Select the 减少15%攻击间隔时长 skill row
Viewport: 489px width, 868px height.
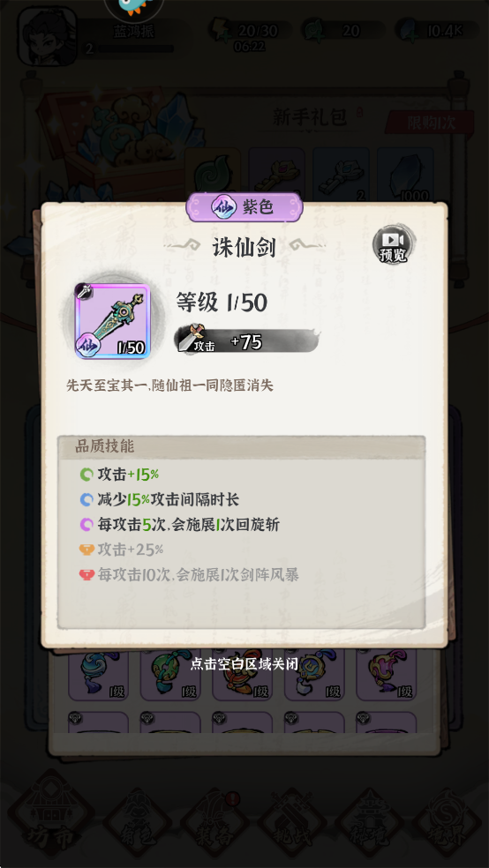(160, 500)
